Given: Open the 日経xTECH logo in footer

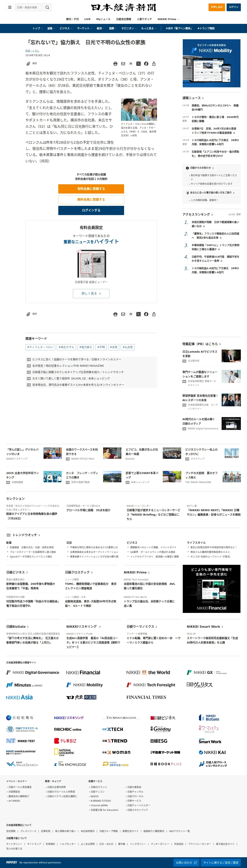Looking at the screenshot, I should tap(113, 729).
